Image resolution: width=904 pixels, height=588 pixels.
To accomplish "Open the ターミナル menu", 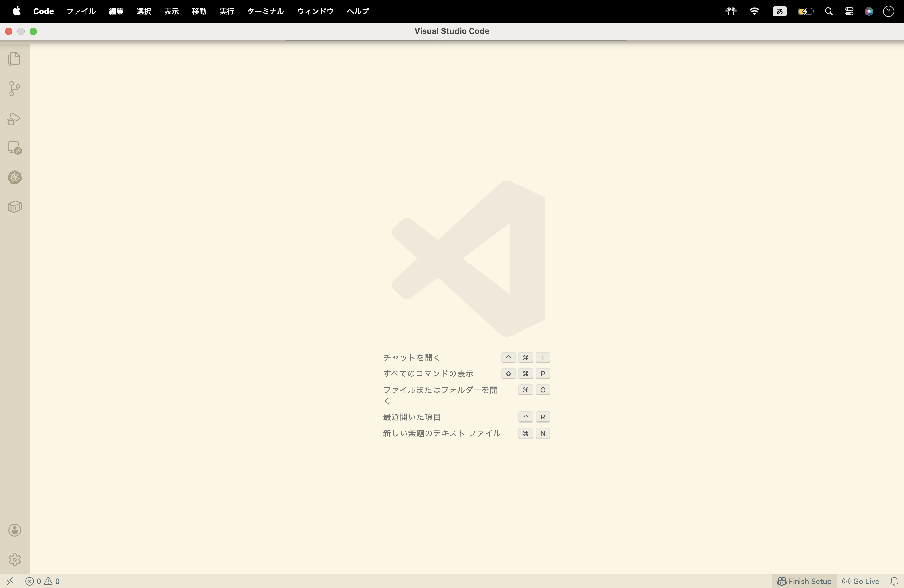I will [x=265, y=11].
